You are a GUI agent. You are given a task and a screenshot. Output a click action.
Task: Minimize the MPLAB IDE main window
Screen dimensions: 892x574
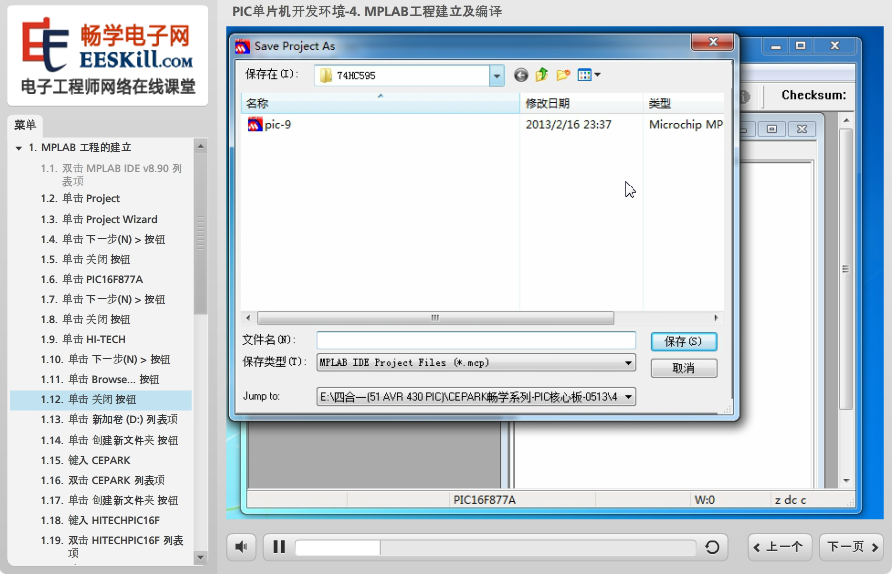pyautogui.click(x=775, y=46)
